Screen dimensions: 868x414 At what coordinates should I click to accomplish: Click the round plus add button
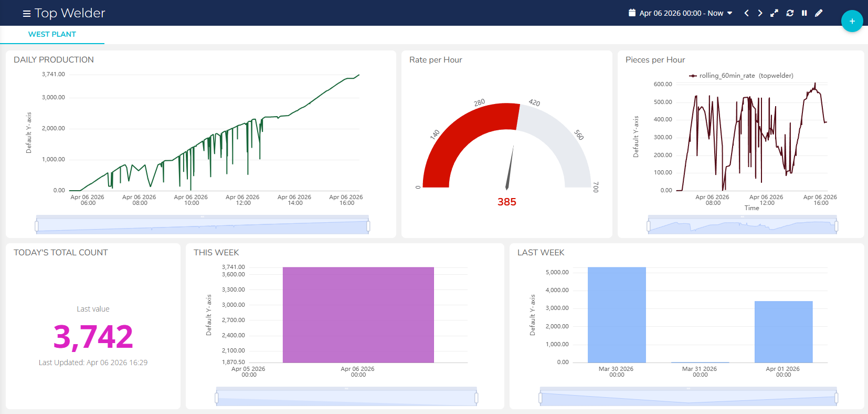[852, 21]
